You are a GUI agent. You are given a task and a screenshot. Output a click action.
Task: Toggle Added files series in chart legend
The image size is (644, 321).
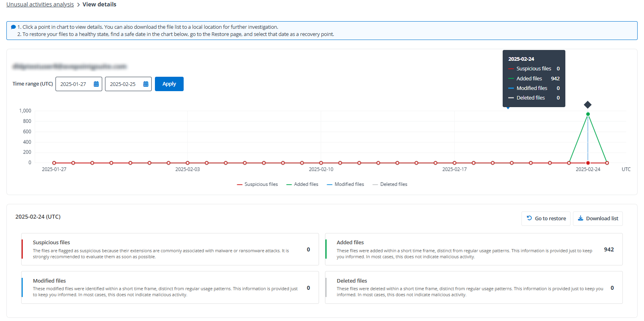302,184
